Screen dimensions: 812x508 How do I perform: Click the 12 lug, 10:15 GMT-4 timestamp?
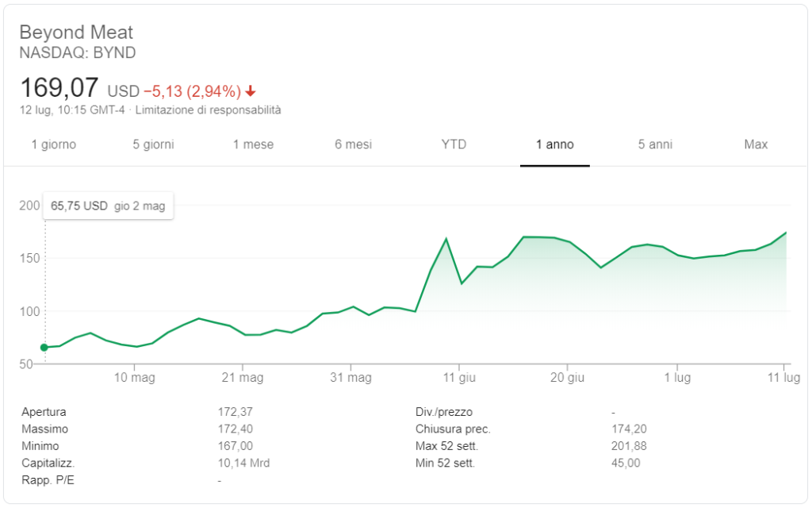(72, 110)
